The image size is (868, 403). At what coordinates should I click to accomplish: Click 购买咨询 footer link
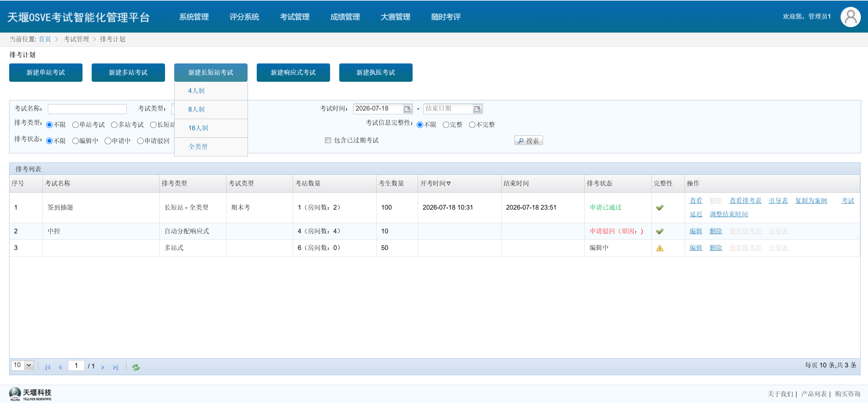[847, 394]
